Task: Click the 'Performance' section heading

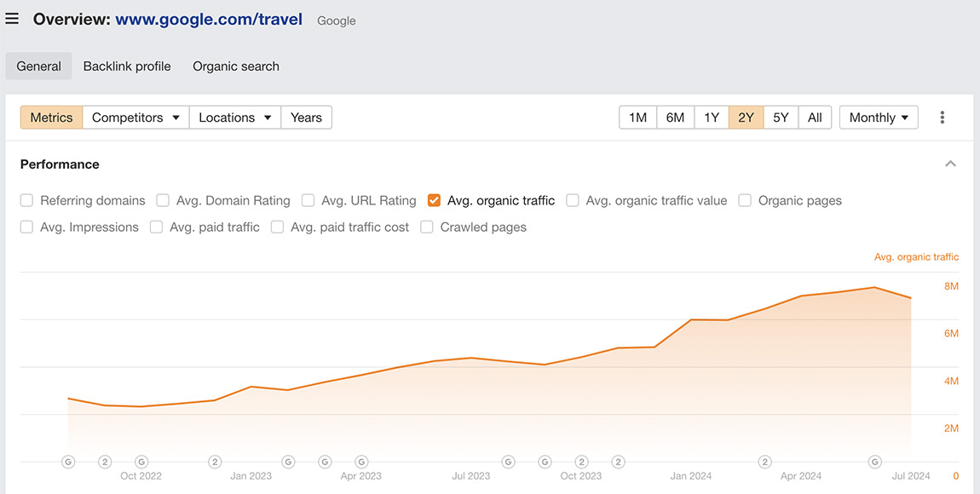Action: pos(60,164)
